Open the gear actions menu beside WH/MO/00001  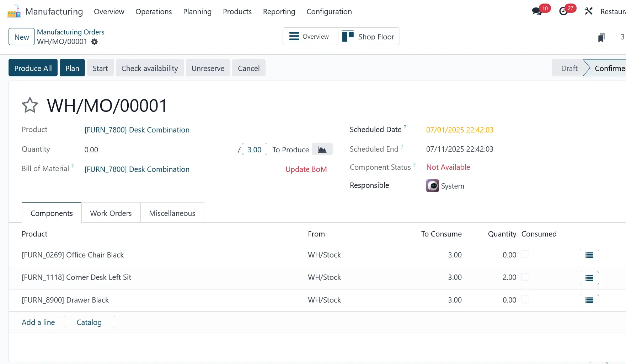(94, 42)
